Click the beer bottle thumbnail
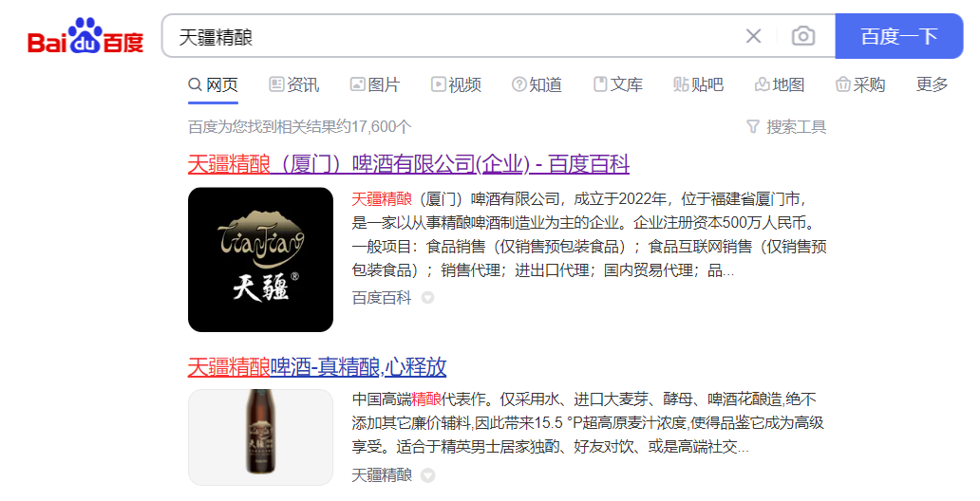Viewport: 980px width, 501px height. point(260,437)
